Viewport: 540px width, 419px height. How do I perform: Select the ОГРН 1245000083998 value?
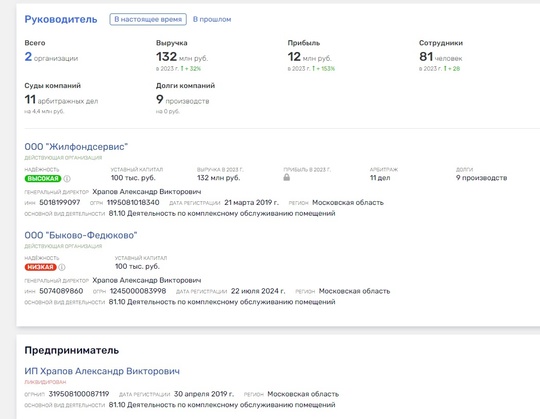[138, 291]
